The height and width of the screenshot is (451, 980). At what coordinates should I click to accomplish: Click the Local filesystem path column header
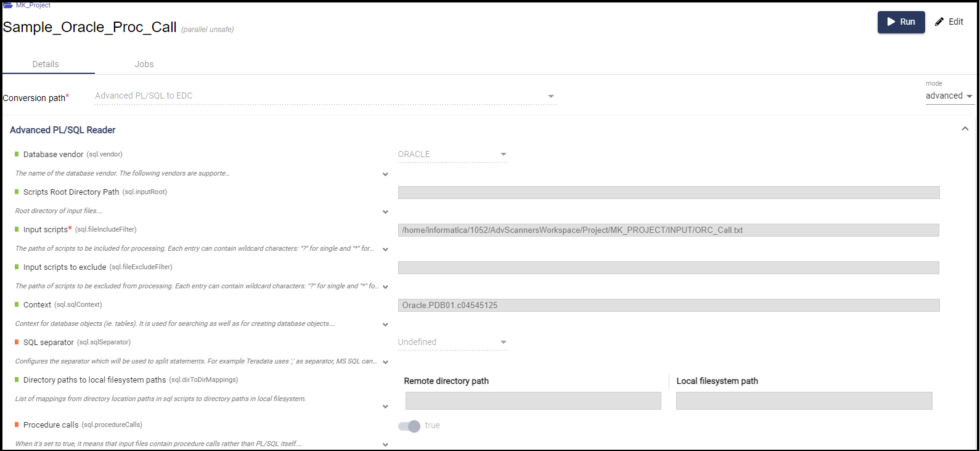717,381
